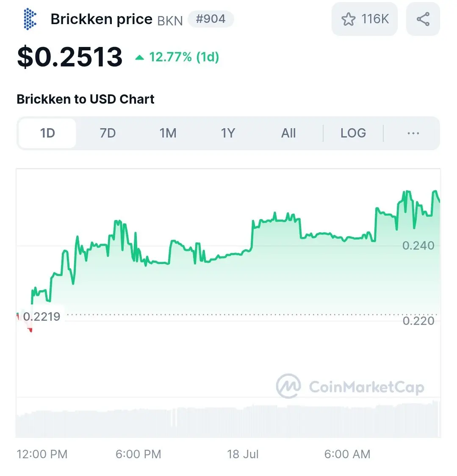
Task: Click the 116K watchlist count button
Action: 365,19
